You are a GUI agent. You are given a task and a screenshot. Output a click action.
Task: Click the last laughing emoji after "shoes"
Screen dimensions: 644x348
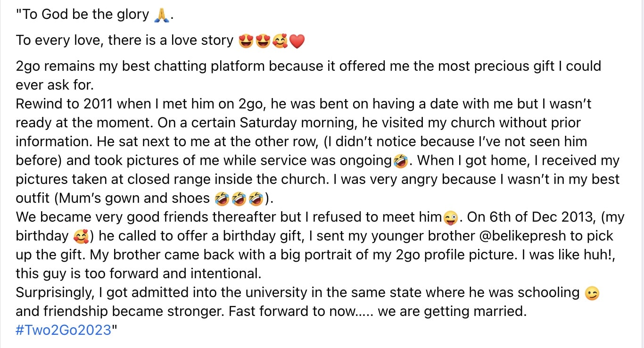click(x=255, y=199)
